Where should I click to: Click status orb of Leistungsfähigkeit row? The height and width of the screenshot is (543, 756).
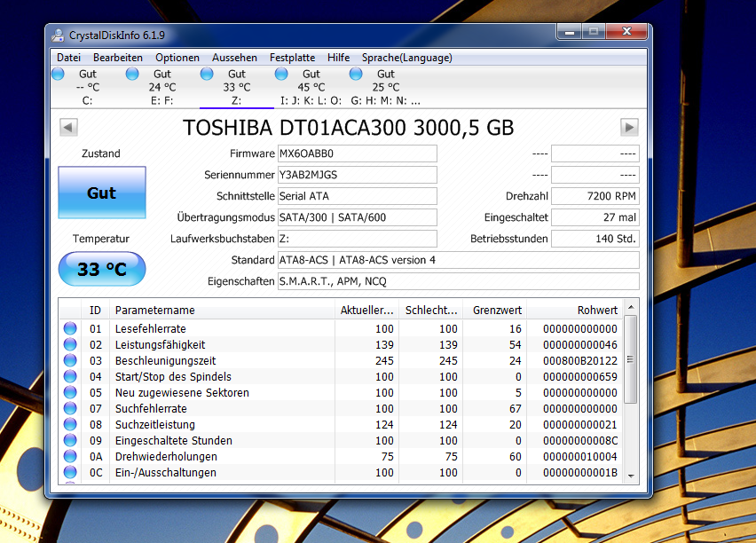coord(70,344)
